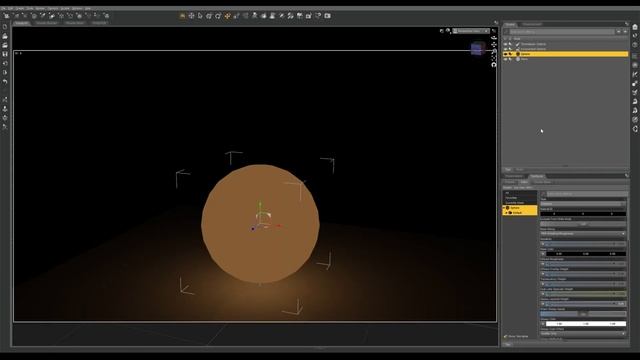
Task: Click the Surfaces pane filter field
Action: tap(587, 194)
